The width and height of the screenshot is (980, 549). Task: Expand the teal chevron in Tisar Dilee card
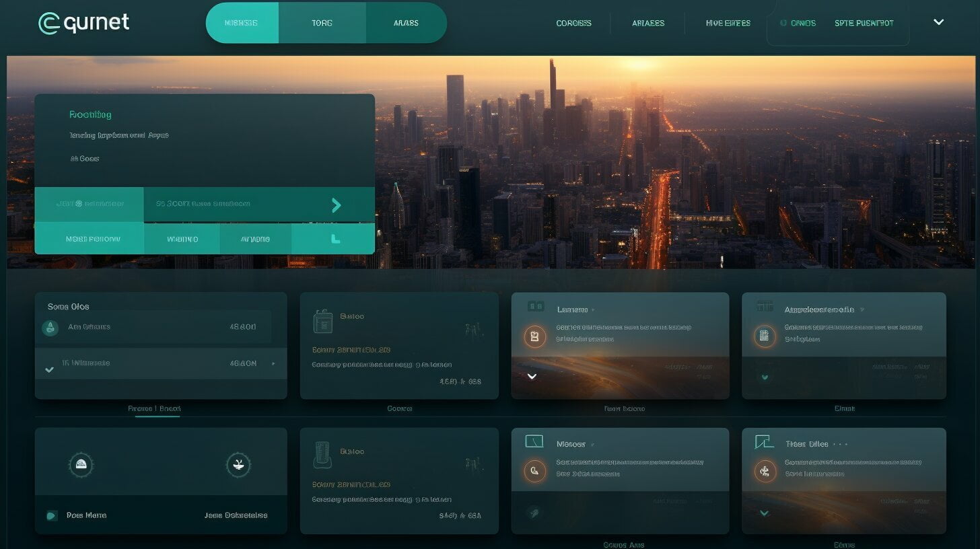(764, 513)
